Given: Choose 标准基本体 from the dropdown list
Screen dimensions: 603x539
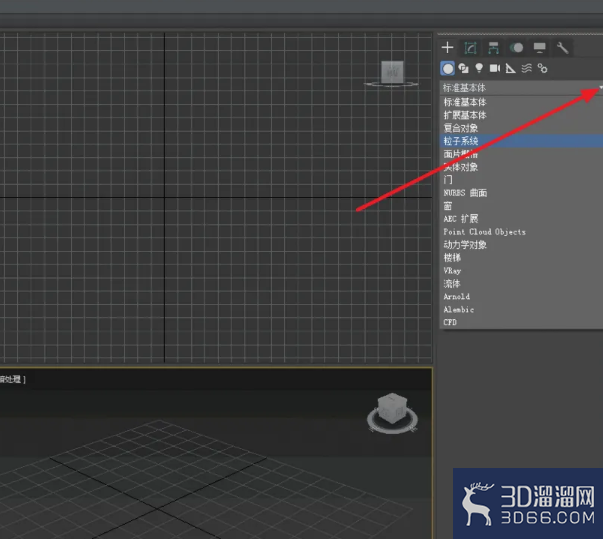Looking at the screenshot, I should pyautogui.click(x=521, y=102).
